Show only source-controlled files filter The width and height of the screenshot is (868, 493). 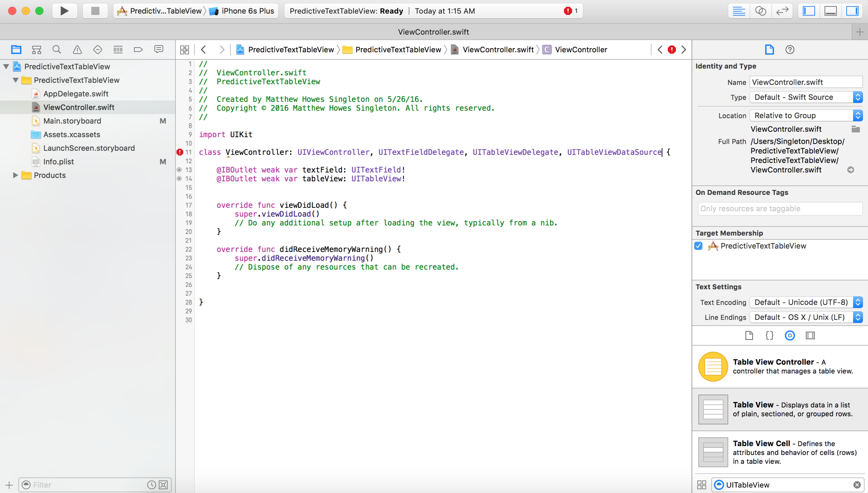pyautogui.click(x=163, y=485)
